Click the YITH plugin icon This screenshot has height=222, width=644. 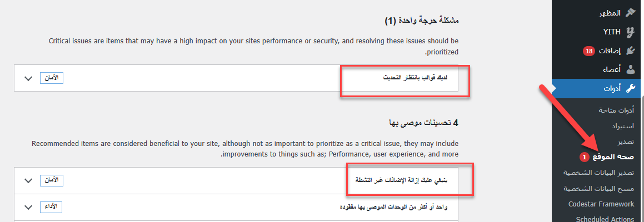[630, 32]
